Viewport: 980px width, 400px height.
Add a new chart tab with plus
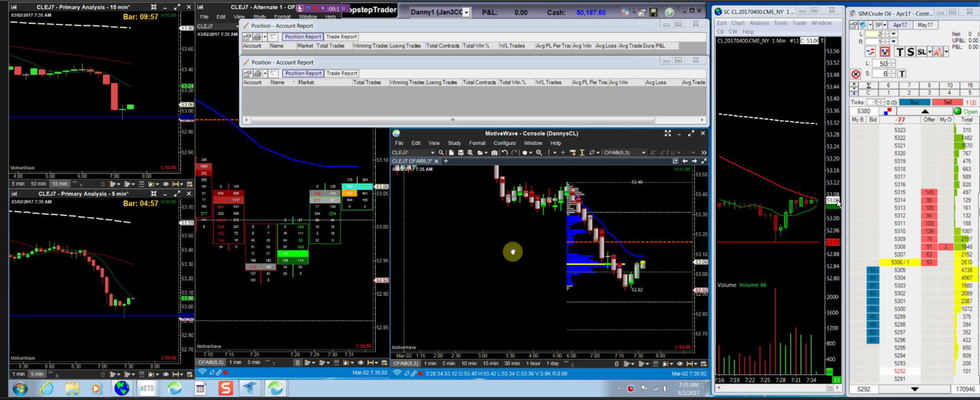click(x=446, y=161)
